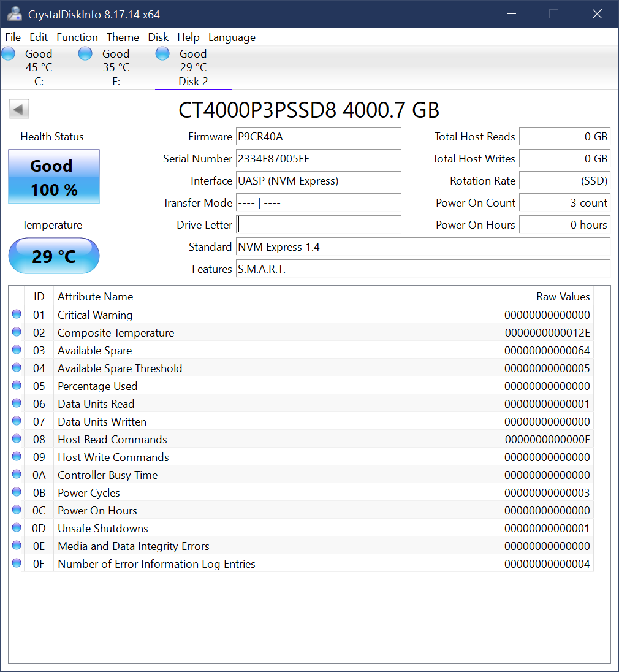Image resolution: width=619 pixels, height=672 pixels.
Task: Click status orb for Available Spare row
Action: (x=17, y=349)
